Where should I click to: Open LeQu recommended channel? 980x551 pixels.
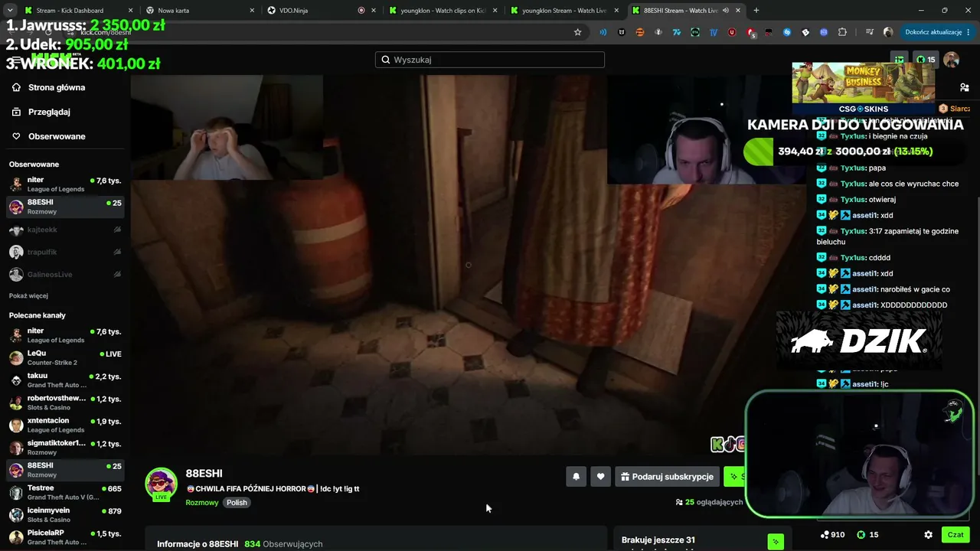(x=65, y=358)
